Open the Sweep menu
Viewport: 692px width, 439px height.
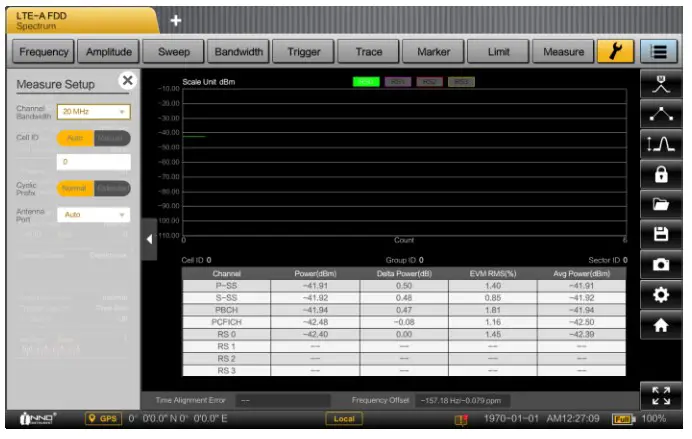pos(173,52)
